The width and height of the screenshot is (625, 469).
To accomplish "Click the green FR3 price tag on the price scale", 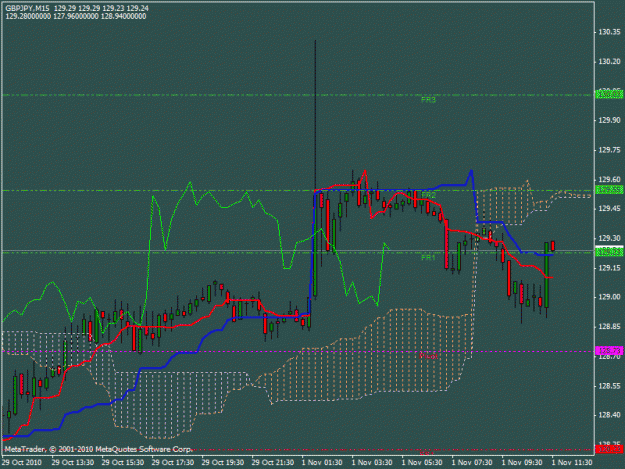I will click(609, 95).
